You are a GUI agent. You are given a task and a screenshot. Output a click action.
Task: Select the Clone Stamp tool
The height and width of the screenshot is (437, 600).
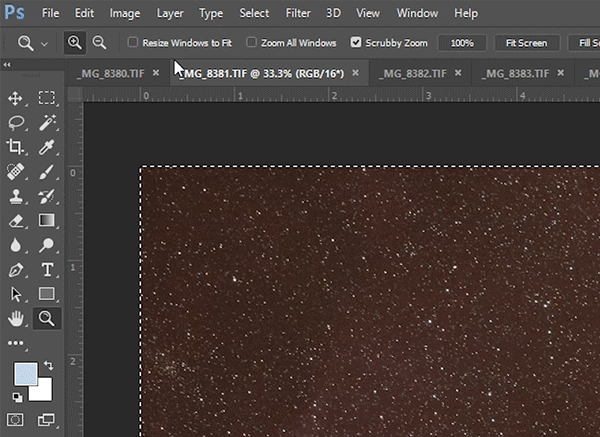15,196
